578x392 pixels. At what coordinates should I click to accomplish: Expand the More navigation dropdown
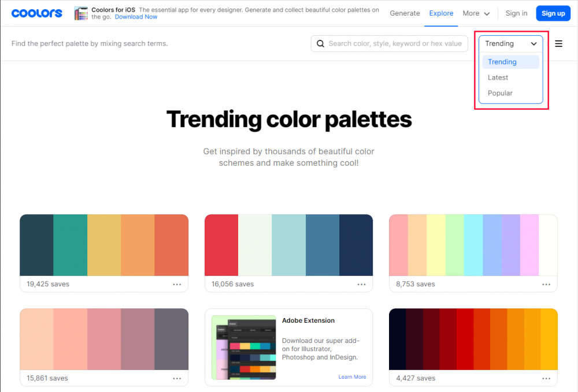pos(476,13)
